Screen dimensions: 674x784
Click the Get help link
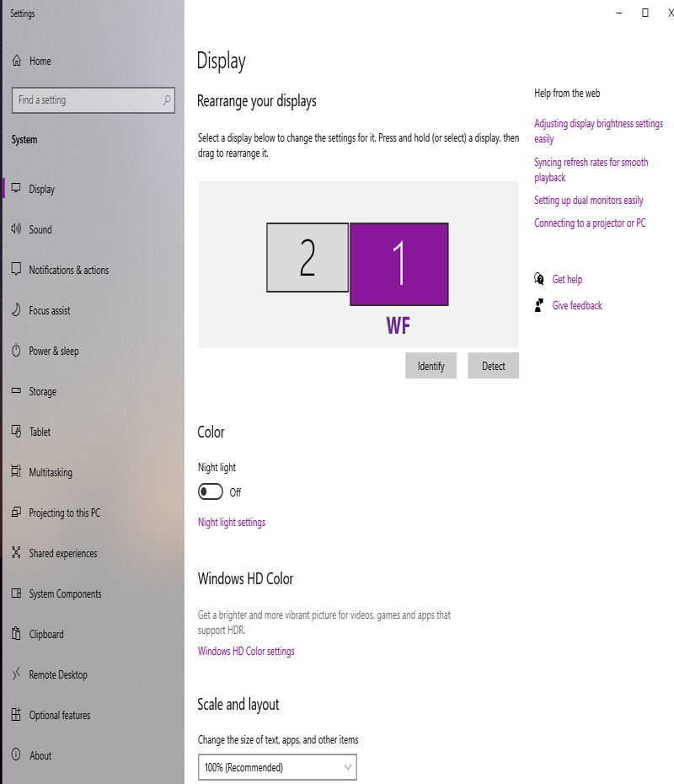pos(567,279)
